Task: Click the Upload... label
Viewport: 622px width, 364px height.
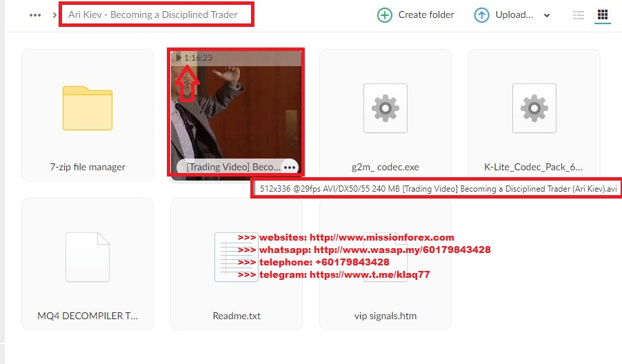Action: coord(514,14)
